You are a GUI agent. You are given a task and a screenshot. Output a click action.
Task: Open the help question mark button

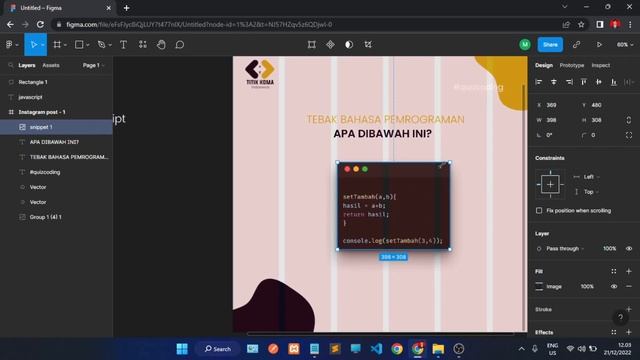click(x=620, y=317)
